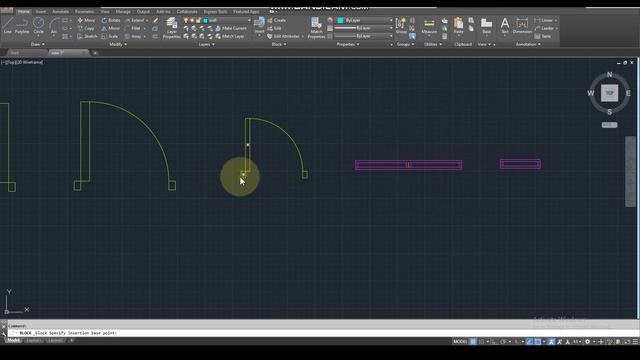The height and width of the screenshot is (360, 640).
Task: Expand the Block panel
Action: pos(279,44)
